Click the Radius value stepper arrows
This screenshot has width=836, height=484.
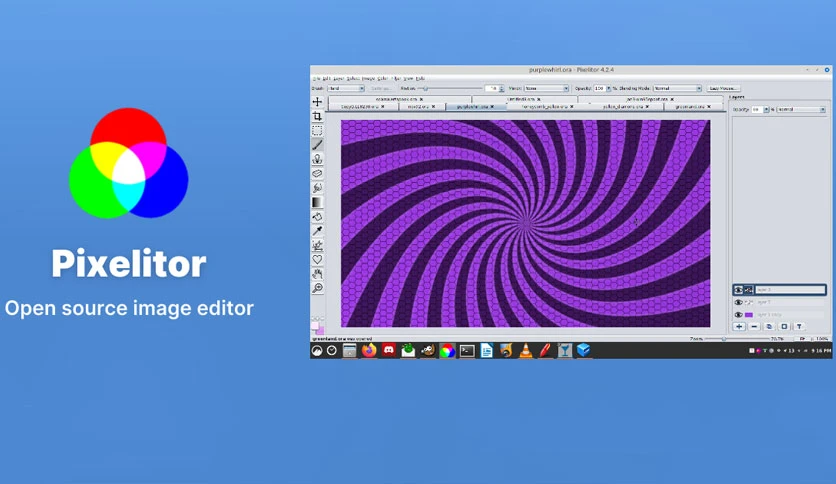[x=501, y=88]
